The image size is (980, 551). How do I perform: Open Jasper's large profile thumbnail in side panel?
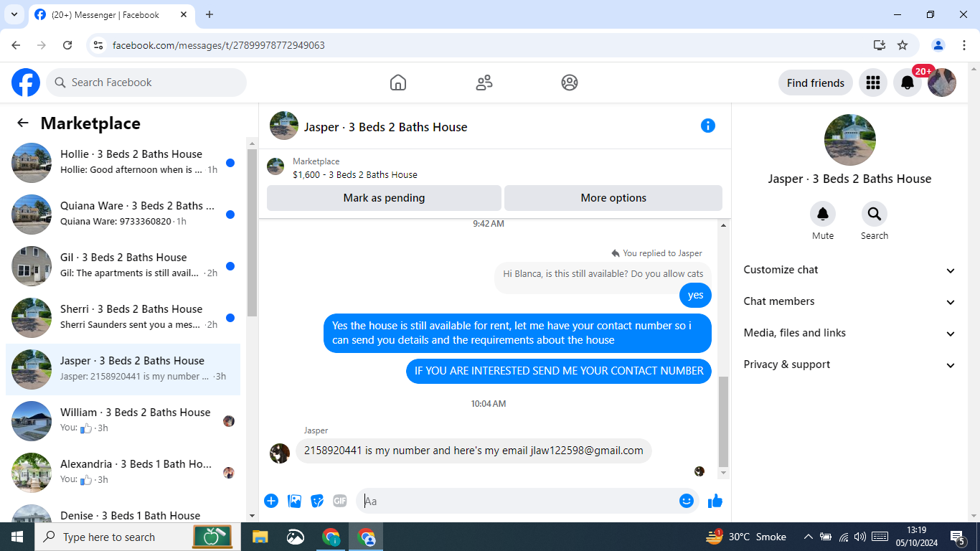pos(850,140)
